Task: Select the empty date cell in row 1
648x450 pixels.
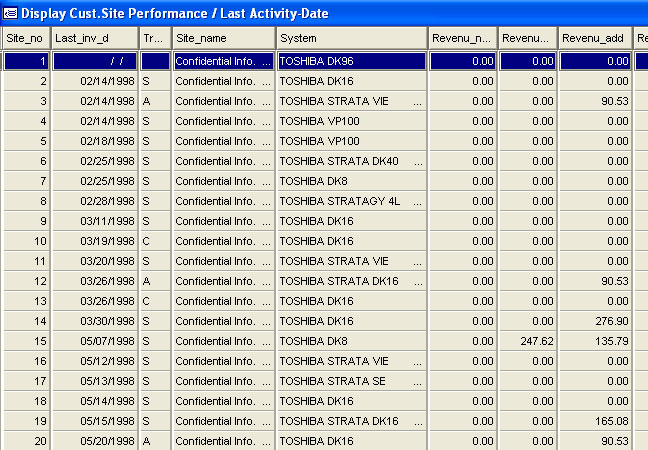Action: pos(95,61)
